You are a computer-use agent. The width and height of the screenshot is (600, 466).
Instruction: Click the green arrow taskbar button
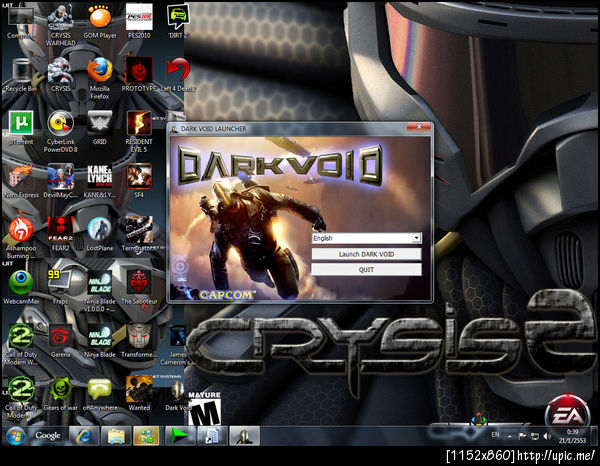pos(180,436)
